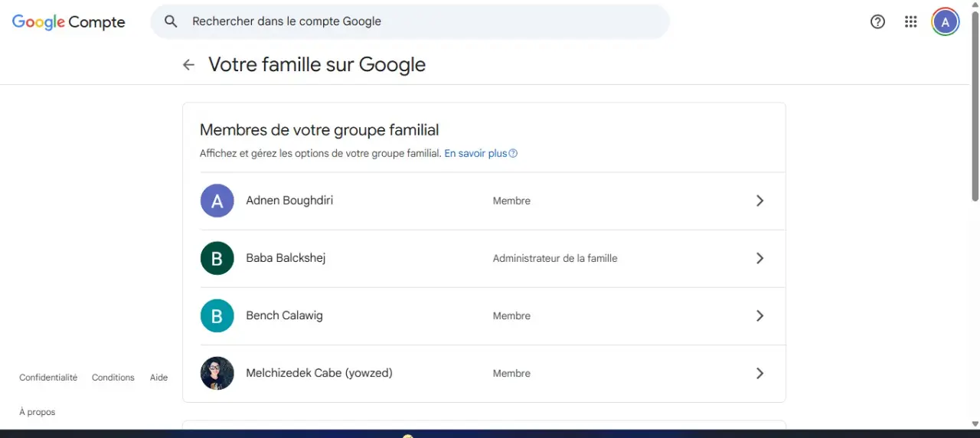The height and width of the screenshot is (438, 980).
Task: Click Bench Calawig's teal avatar
Action: [x=217, y=315]
